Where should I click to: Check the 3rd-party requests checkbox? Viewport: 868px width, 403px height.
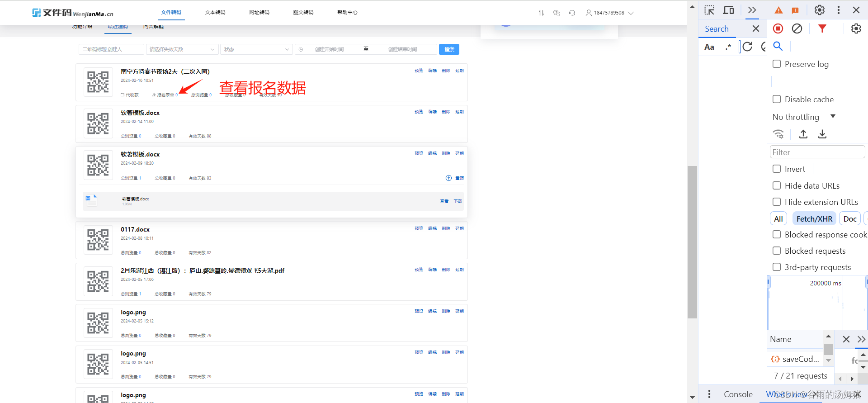pyautogui.click(x=777, y=267)
